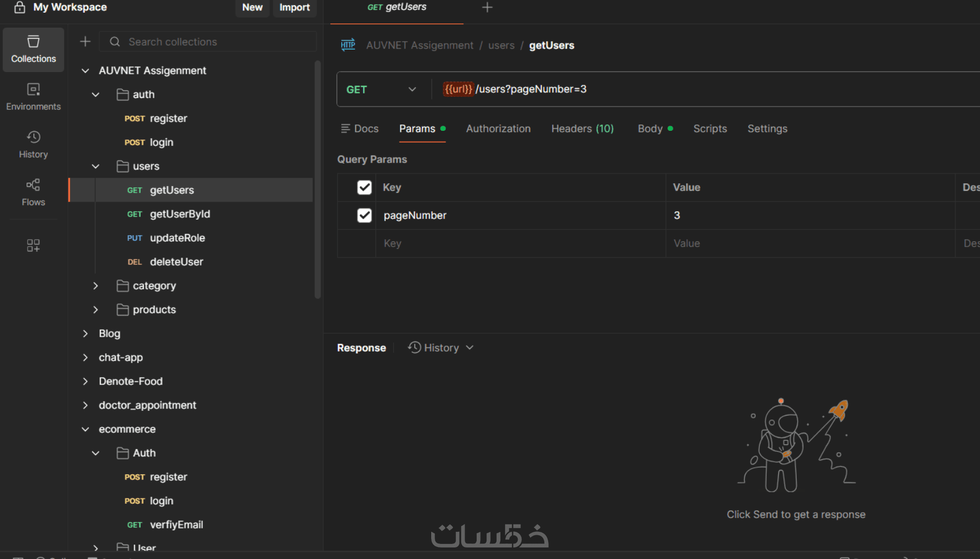Expand the products folder chevron
Image resolution: width=980 pixels, height=559 pixels.
[96, 310]
